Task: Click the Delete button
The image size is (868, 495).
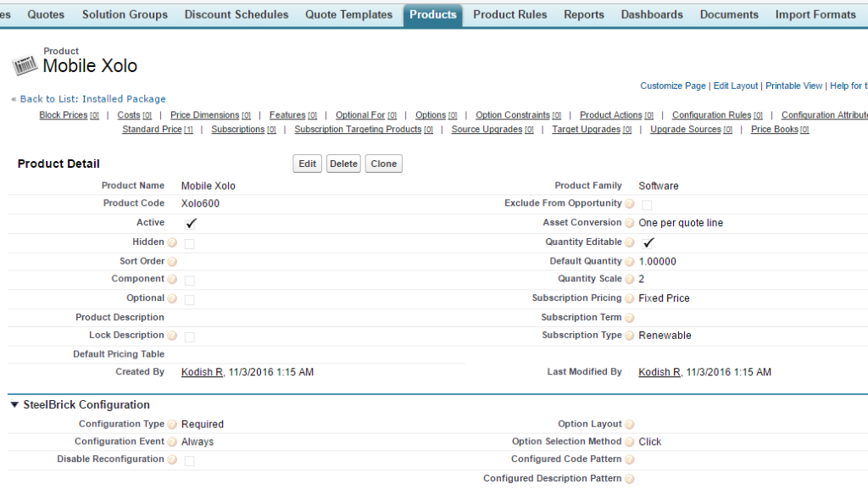Action: tap(343, 164)
